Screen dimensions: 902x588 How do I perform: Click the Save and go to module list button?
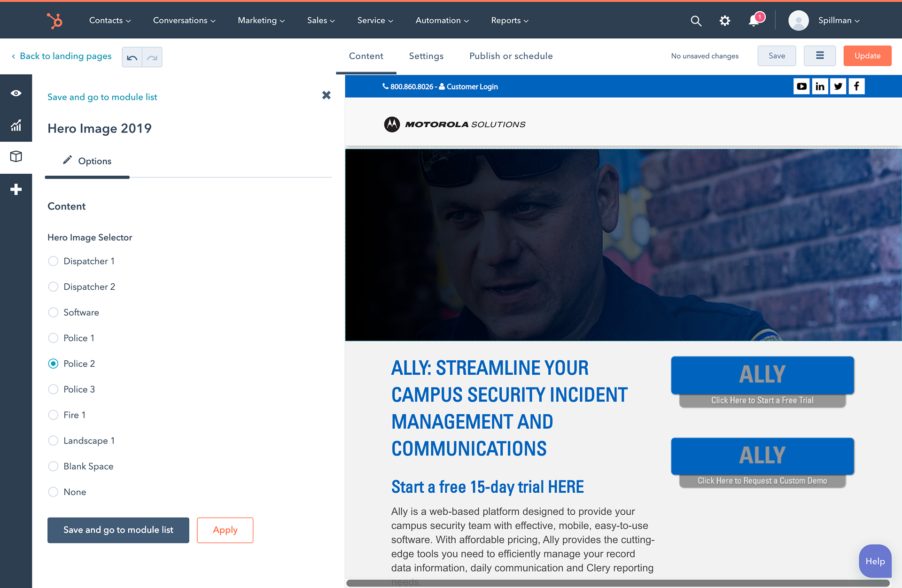point(118,530)
